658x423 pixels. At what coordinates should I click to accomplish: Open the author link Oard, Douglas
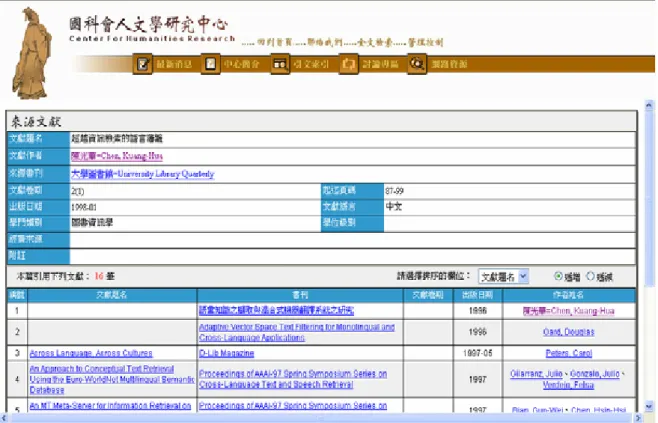pyautogui.click(x=569, y=332)
